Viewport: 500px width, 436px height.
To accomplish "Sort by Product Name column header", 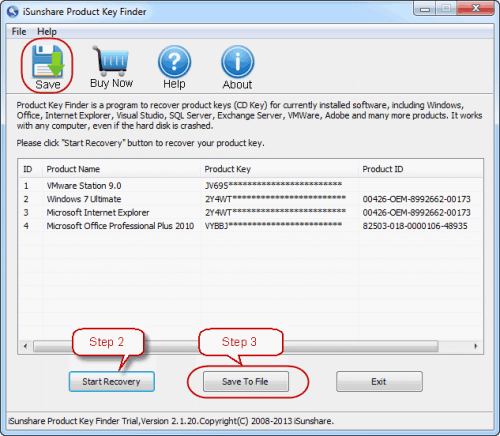I will 121,169.
